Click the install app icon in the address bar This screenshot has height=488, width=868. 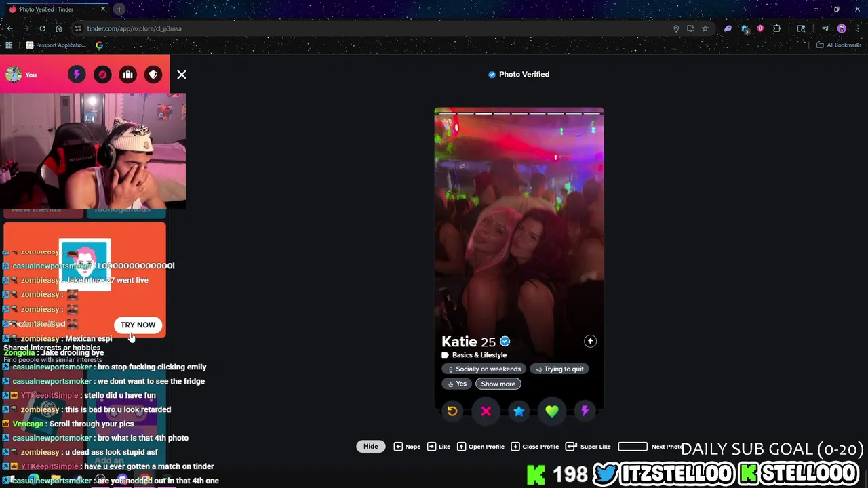pos(690,28)
